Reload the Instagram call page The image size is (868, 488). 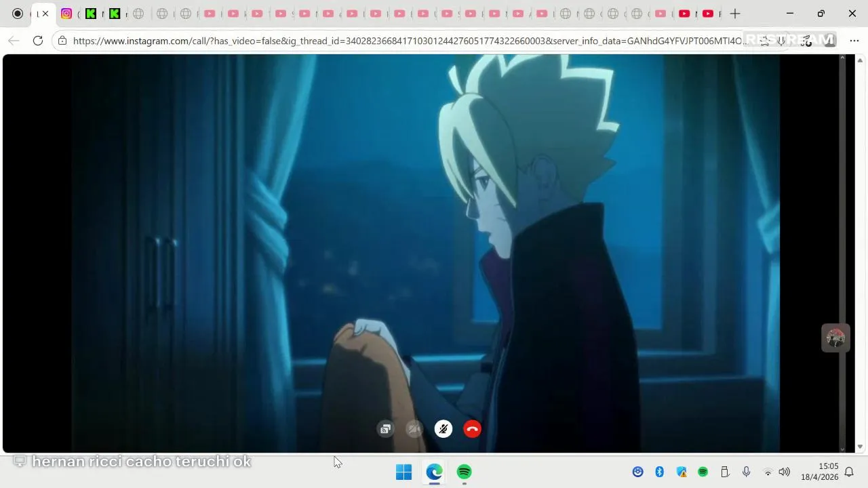coord(38,41)
